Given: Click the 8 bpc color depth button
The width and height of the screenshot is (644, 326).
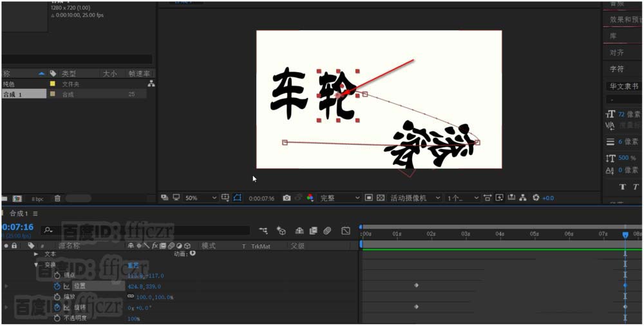Looking at the screenshot, I should [x=37, y=199].
